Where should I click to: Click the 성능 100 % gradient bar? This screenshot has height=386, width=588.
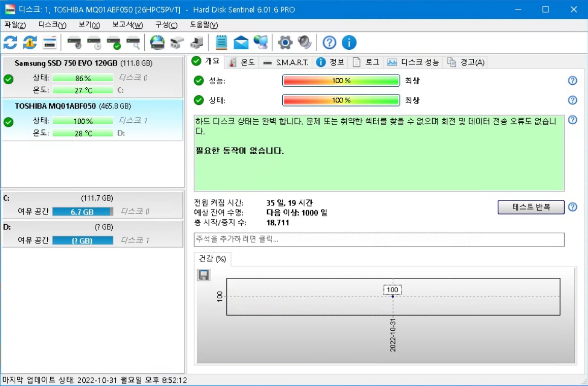[341, 81]
